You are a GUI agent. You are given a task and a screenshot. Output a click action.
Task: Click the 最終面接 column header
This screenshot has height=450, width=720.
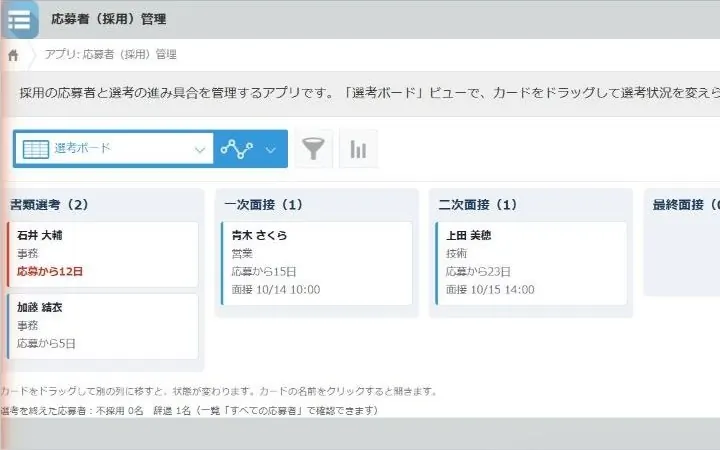686,205
